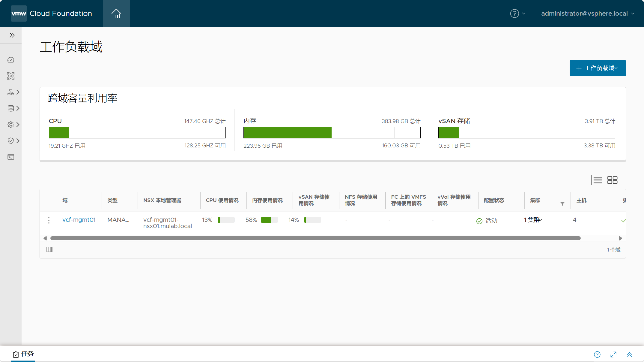Open tasks panel help icon
This screenshot has width=644, height=362.
click(597, 354)
